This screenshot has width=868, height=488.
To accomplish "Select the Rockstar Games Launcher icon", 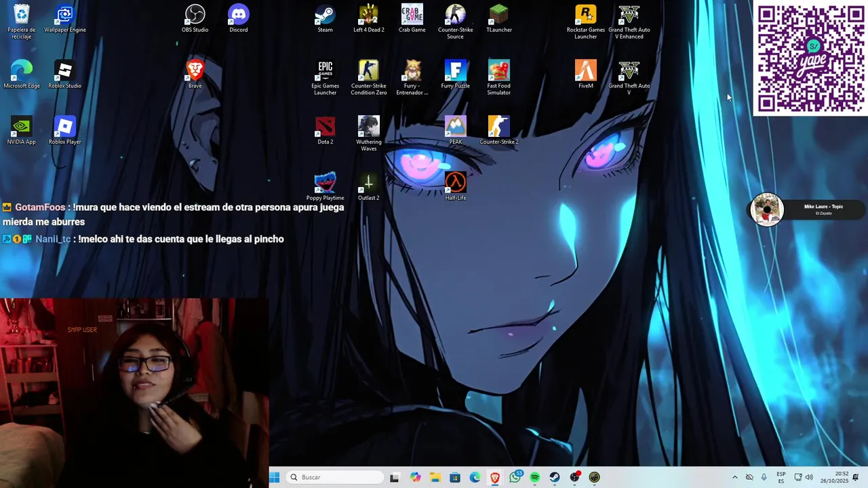I will click(586, 22).
